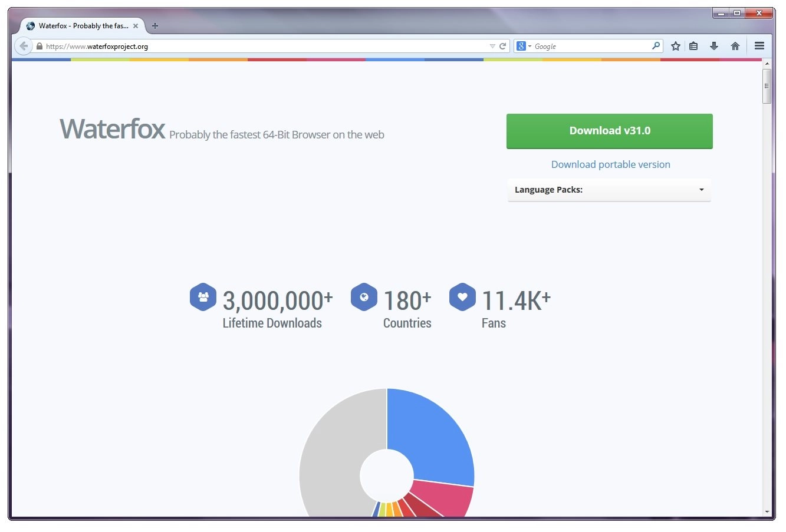Maximize the browser window
This screenshot has width=786, height=532.
(736, 13)
